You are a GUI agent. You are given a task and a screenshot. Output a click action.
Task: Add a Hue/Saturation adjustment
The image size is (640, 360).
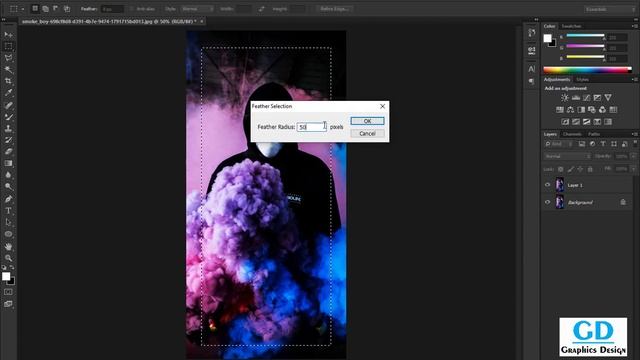click(x=560, y=109)
